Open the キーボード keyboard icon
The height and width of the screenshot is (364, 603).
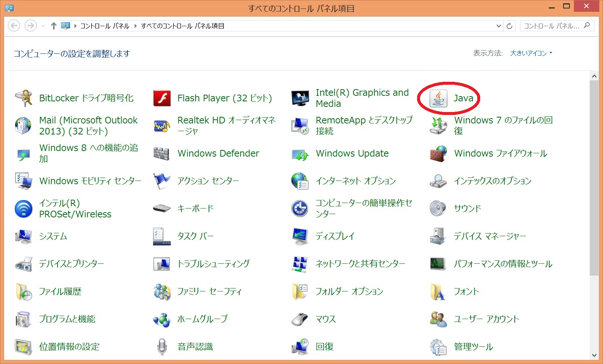click(x=162, y=209)
